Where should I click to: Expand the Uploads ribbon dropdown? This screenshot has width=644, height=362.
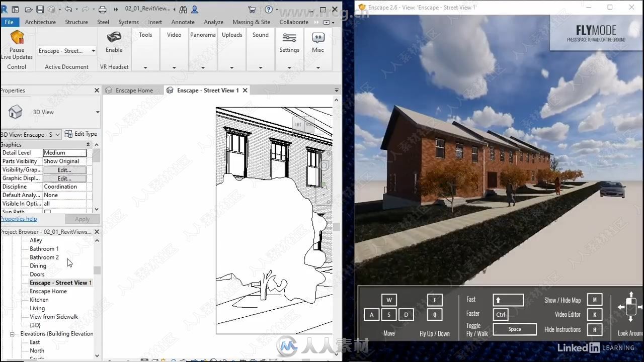click(231, 67)
